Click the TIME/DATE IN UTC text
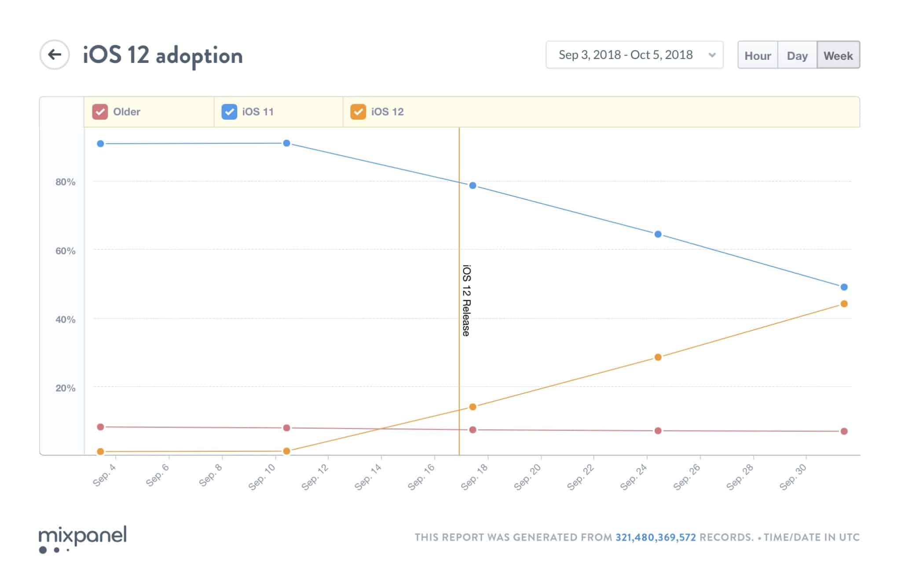The width and height of the screenshot is (901, 588). [x=811, y=537]
